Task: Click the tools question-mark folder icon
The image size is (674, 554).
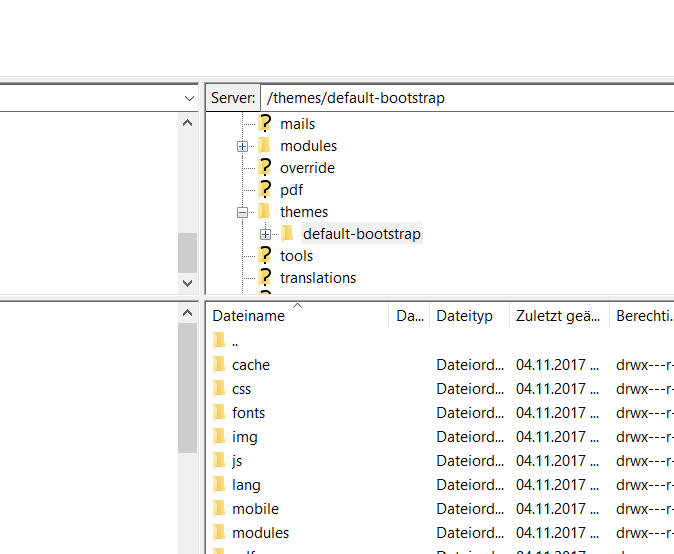Action: [x=265, y=255]
